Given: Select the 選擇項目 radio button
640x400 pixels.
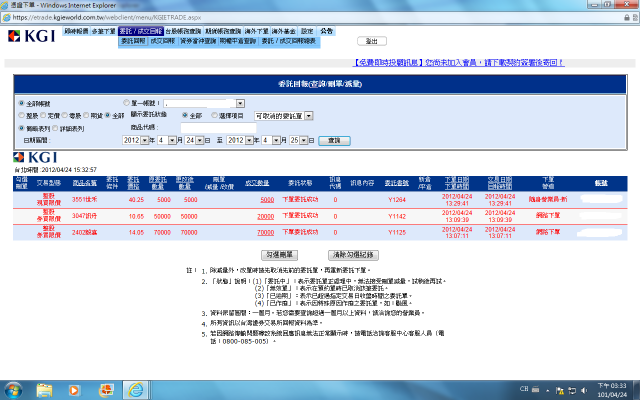Looking at the screenshot, I should pyautogui.click(x=214, y=116).
